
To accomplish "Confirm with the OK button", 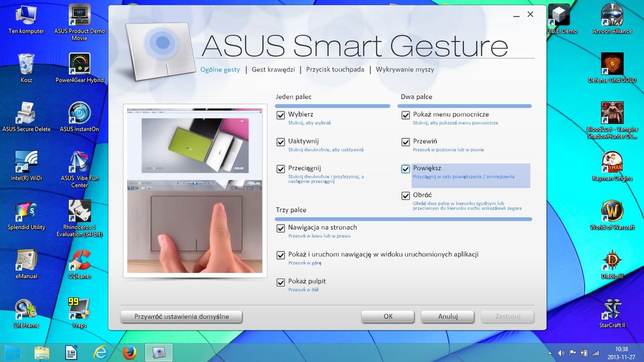I will [388, 316].
